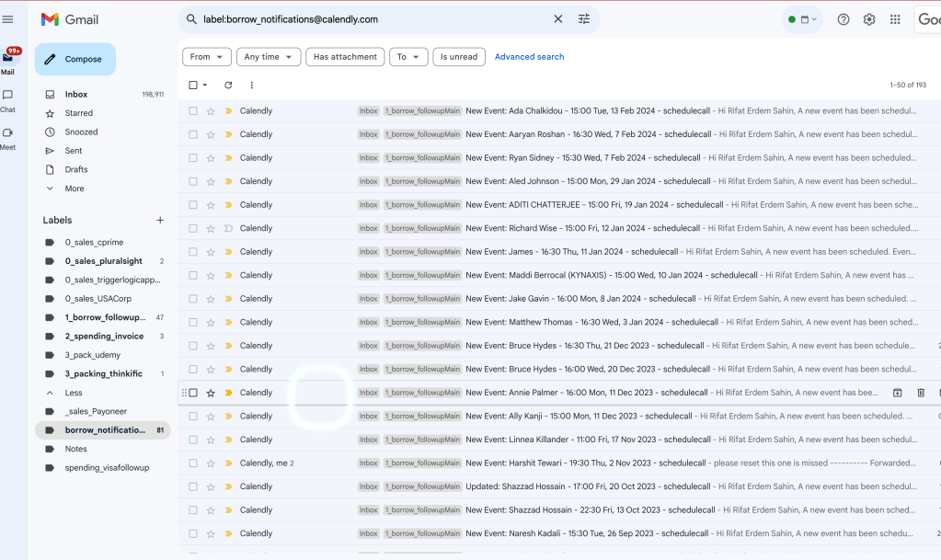Open the James 16:30 Thu event email
This screenshot has width=941, height=560.
point(559,252)
